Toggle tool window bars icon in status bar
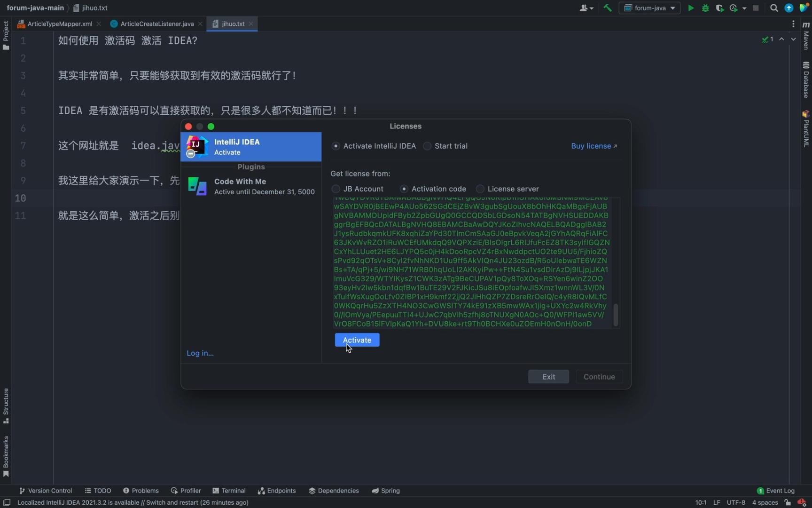812x508 pixels. pos(7,502)
